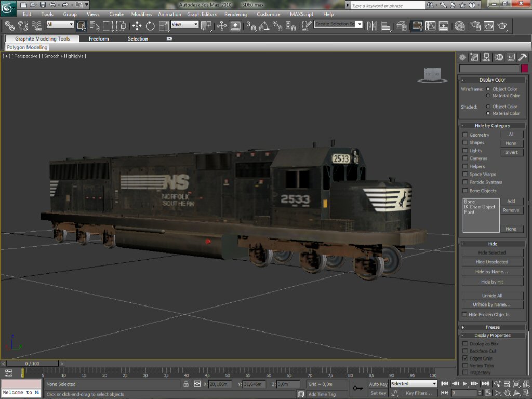Open Render Setup dialog

[x=475, y=26]
